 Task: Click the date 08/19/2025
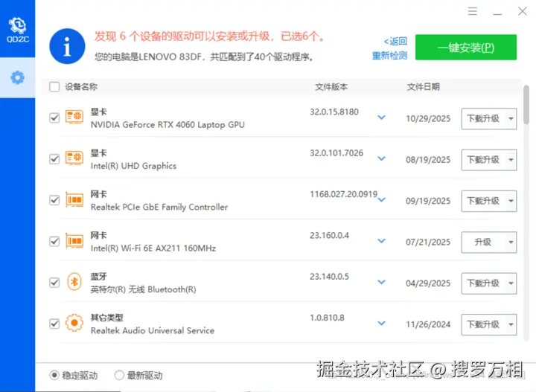(x=428, y=160)
